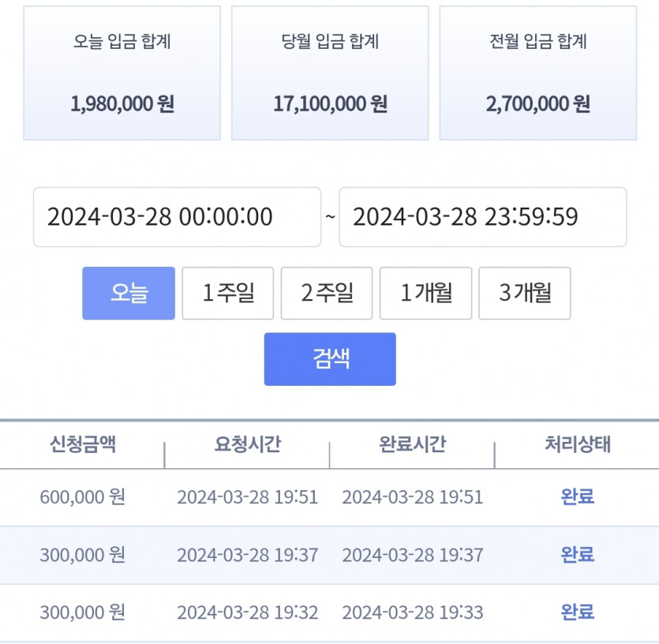Choose the 2주일 period filter
This screenshot has height=644, width=659.
click(327, 293)
